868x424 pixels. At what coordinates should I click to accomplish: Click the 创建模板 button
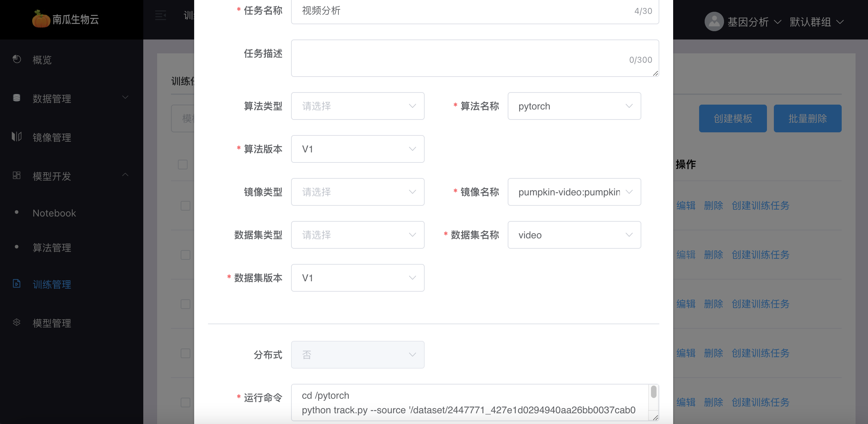coord(733,118)
